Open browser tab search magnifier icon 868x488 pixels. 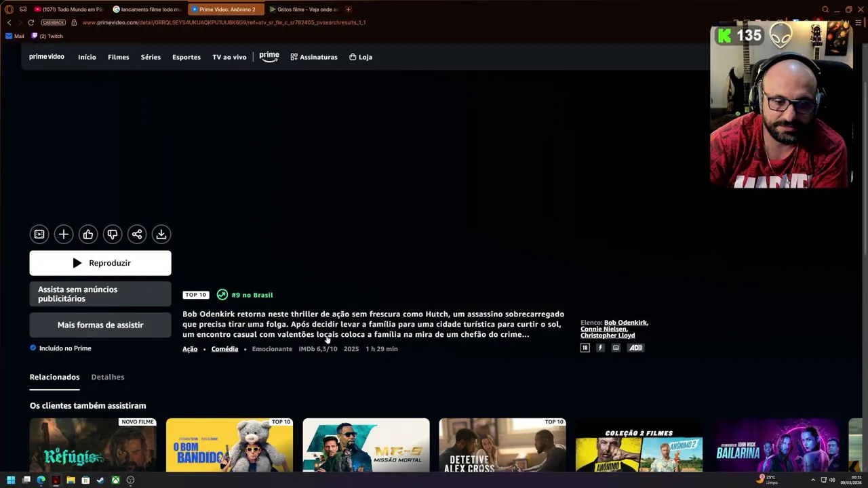coord(825,9)
